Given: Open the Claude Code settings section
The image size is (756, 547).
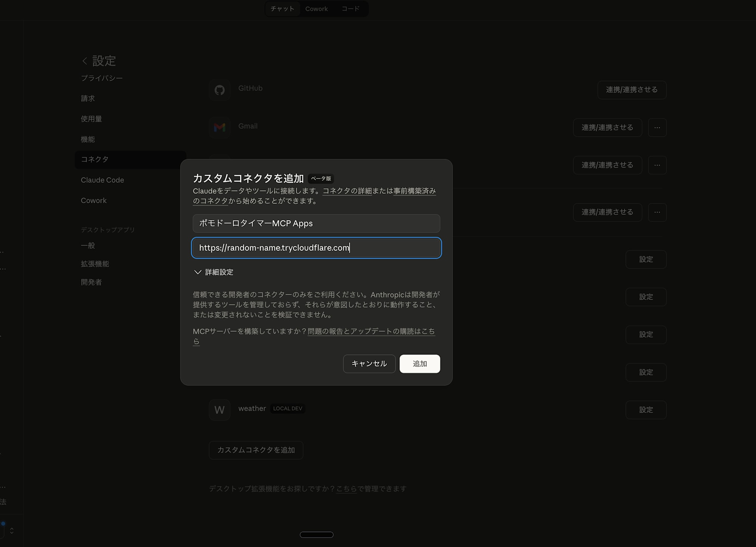Looking at the screenshot, I should click(102, 180).
